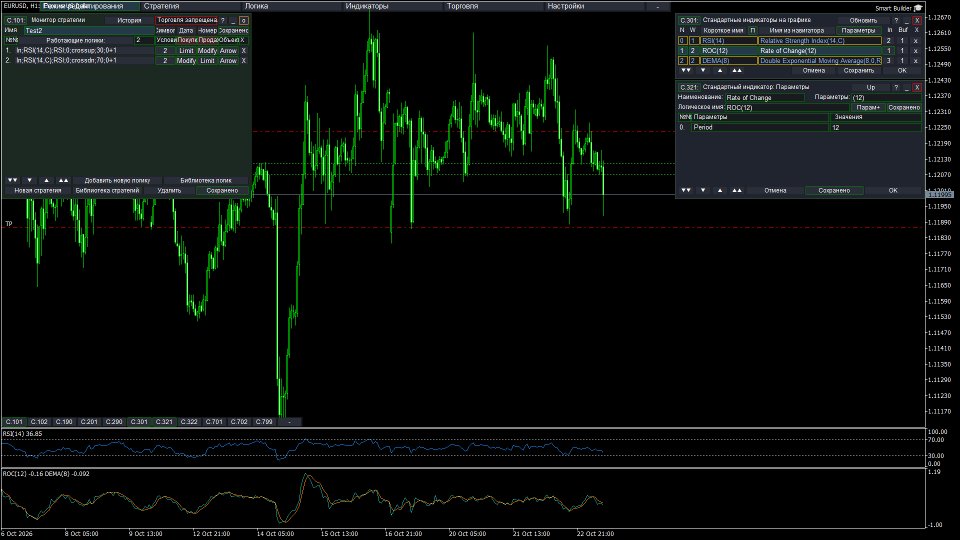Viewport: 960px width, 540px height.
Task: Click single up arrow in C.301 indicators panel
Action: [x=720, y=70]
